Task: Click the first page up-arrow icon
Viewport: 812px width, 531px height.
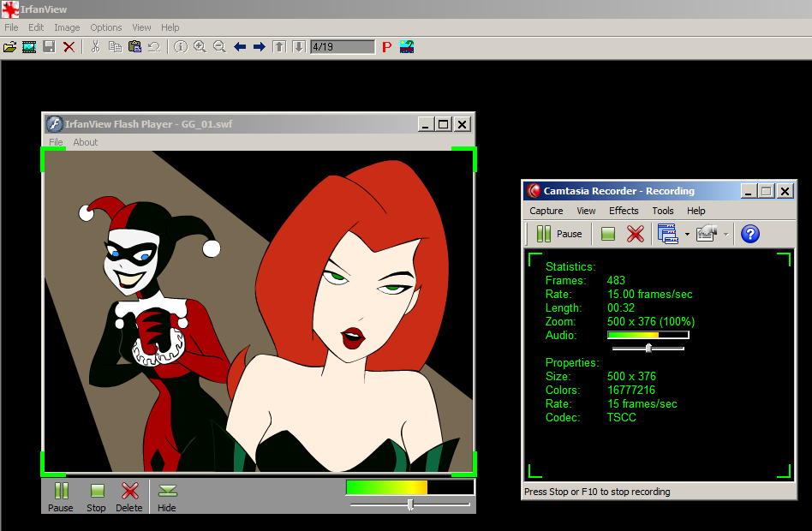Action: coord(279,47)
